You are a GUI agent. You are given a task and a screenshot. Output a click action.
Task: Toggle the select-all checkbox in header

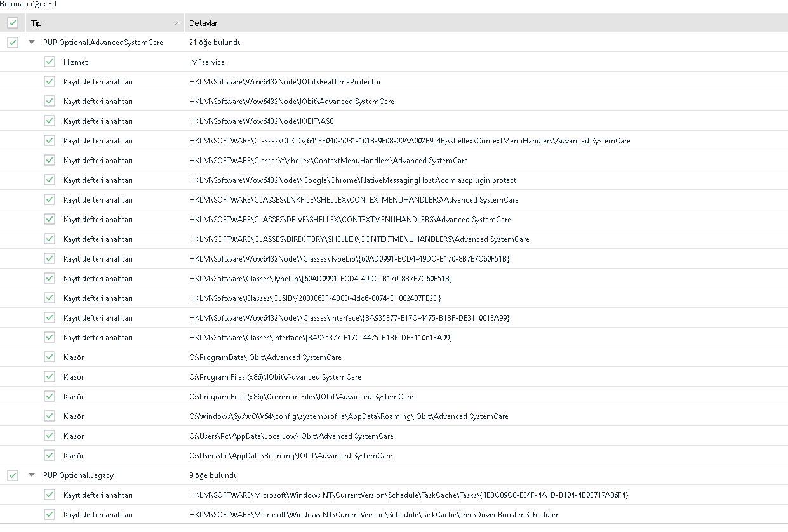[x=13, y=23]
